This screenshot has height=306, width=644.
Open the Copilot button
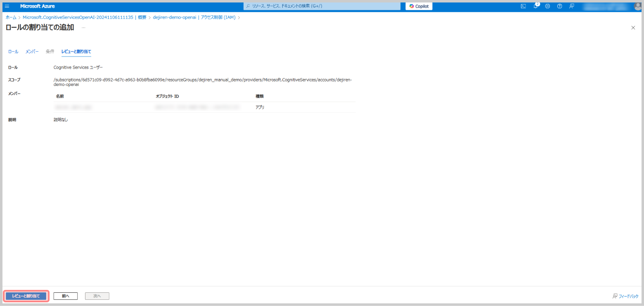pos(419,6)
